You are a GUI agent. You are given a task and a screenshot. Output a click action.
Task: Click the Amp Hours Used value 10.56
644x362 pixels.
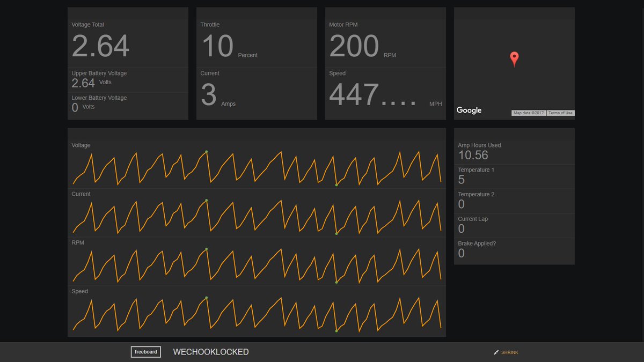(x=473, y=156)
